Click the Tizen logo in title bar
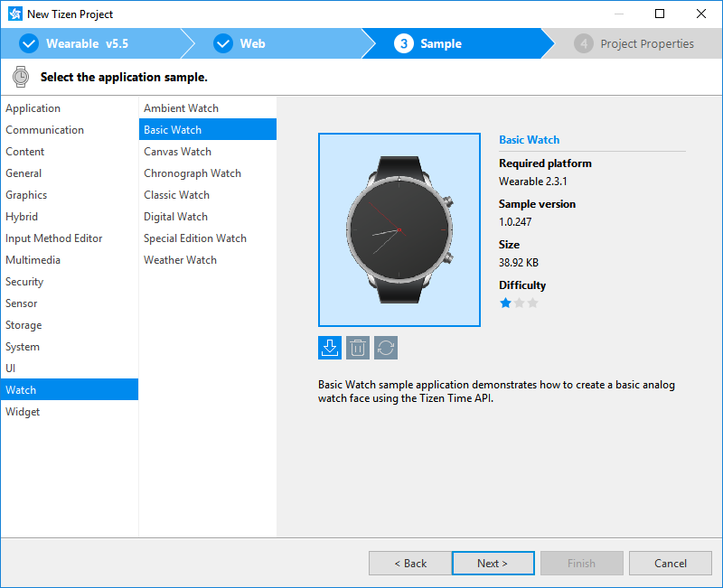Screen dimensions: 723x588 (14, 14)
